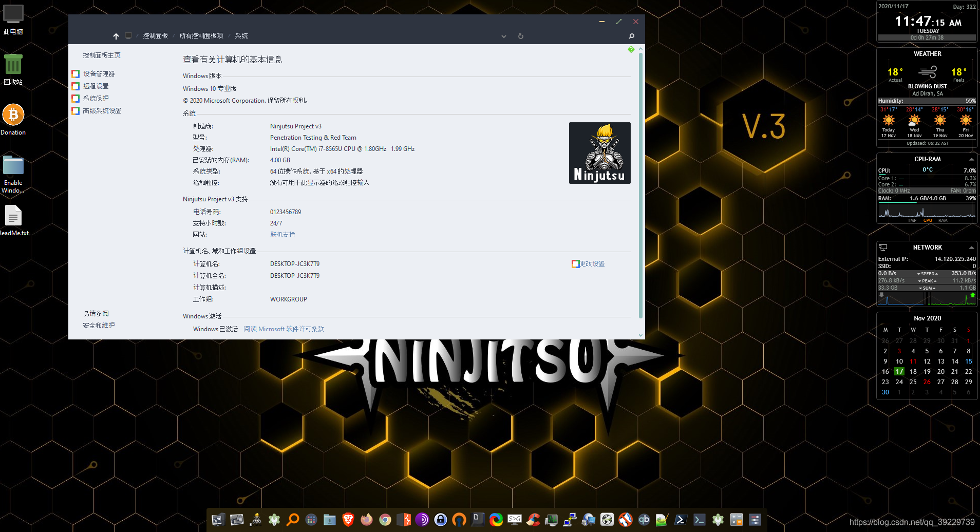Click the SPEED label in network widget

pos(928,274)
